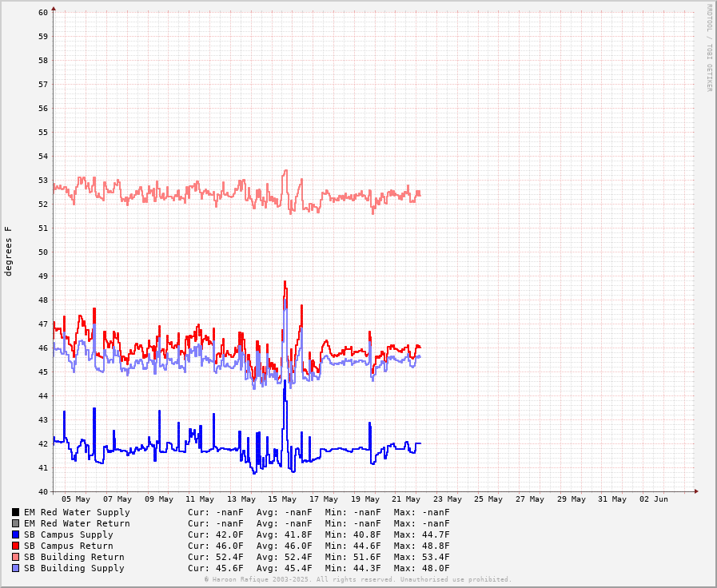
Task: Click the pink SB Building Return swatch
Action: click(15, 557)
